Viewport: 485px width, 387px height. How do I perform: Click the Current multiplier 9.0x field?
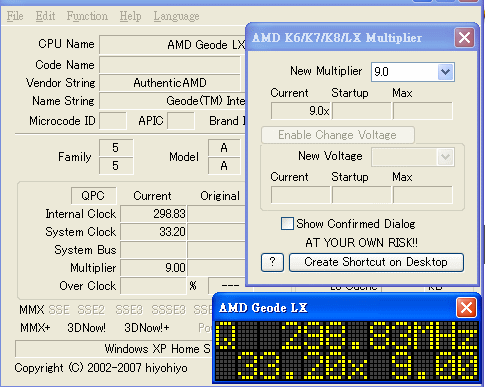(301, 111)
